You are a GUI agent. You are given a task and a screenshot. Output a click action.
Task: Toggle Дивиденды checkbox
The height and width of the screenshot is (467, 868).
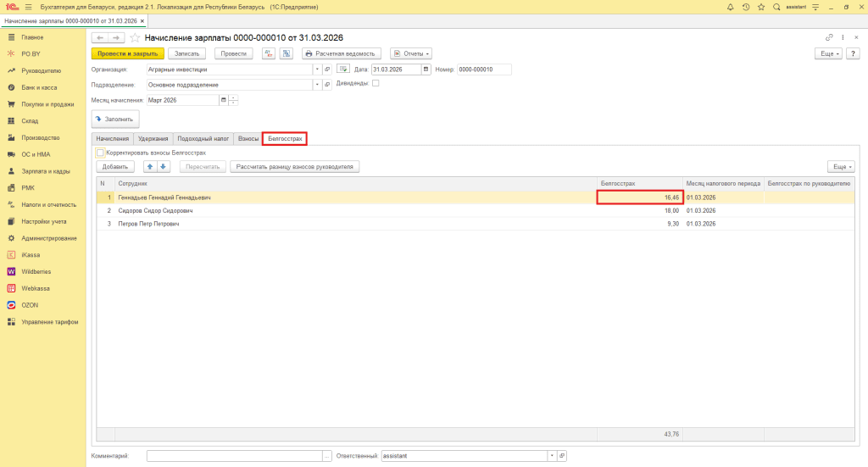tap(376, 83)
